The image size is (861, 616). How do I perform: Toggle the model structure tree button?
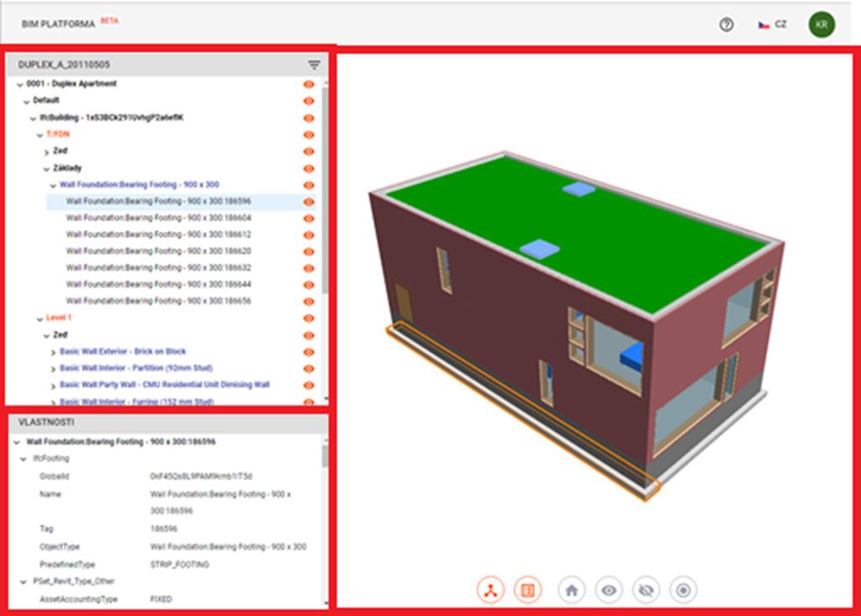point(490,590)
